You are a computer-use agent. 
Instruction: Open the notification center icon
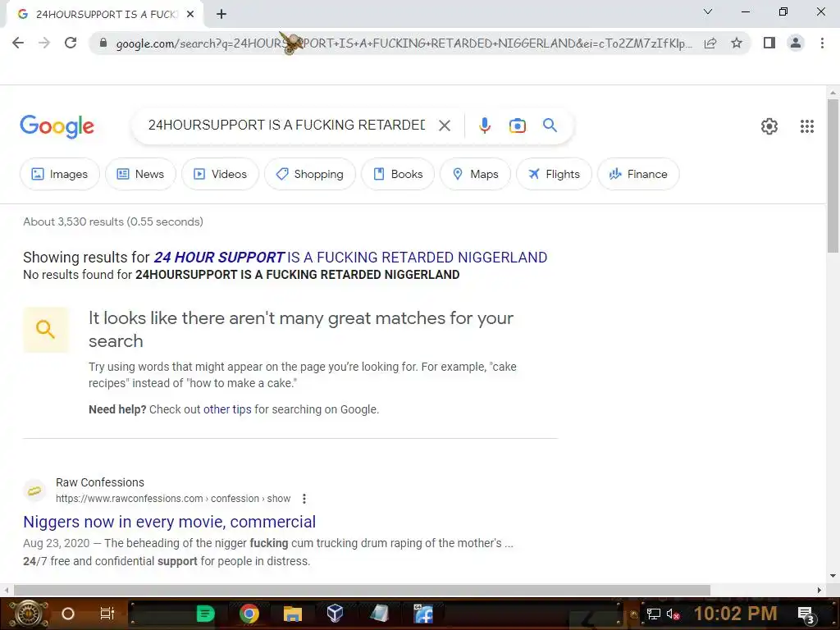tap(806, 614)
